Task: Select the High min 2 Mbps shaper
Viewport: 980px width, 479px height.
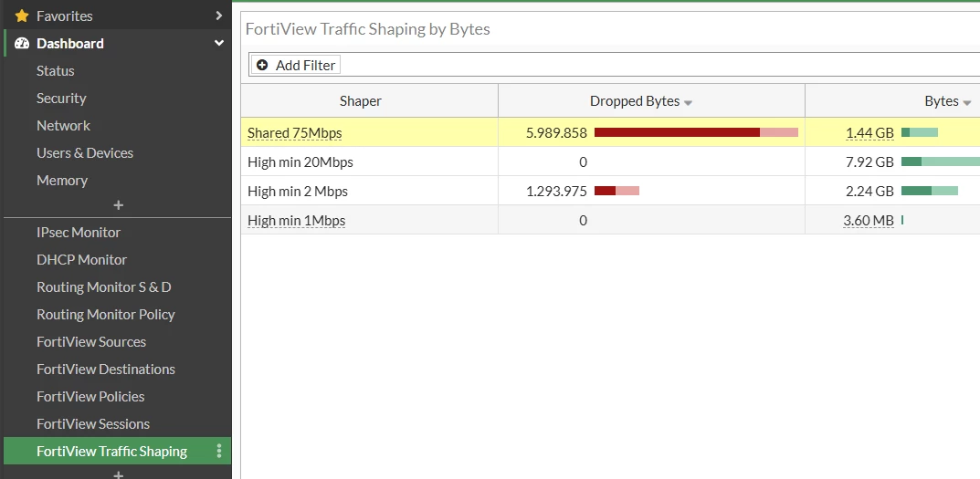Action: point(298,191)
